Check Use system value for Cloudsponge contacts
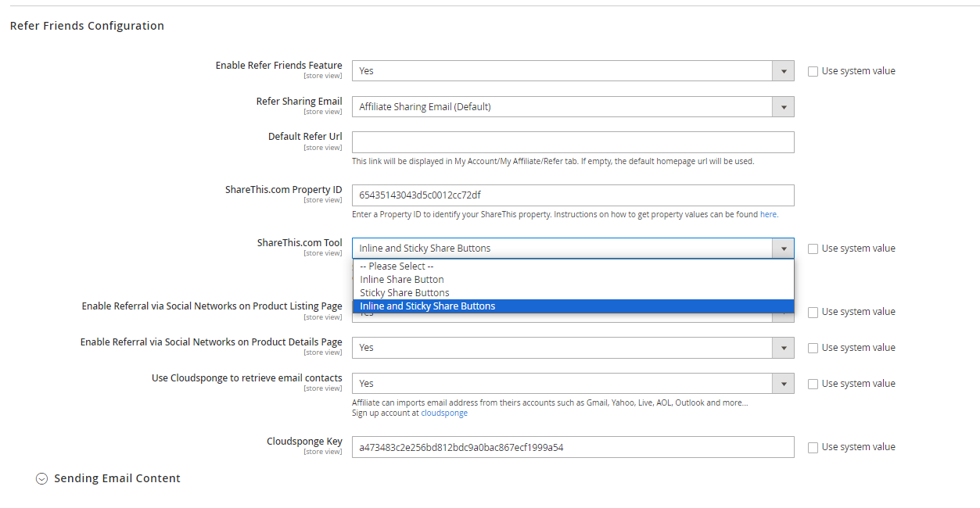The width and height of the screenshot is (980, 508). [x=813, y=384]
